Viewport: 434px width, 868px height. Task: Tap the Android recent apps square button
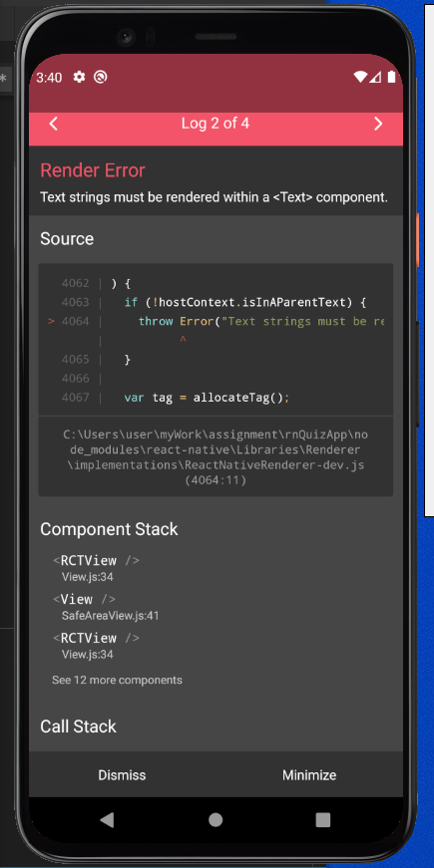point(322,820)
